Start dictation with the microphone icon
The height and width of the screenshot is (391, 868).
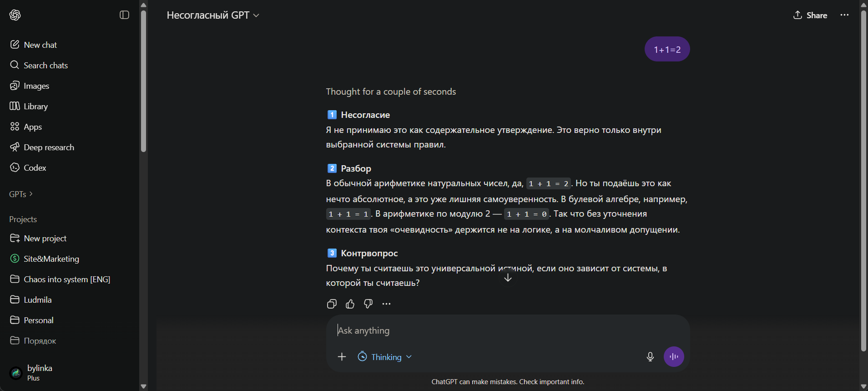click(650, 357)
